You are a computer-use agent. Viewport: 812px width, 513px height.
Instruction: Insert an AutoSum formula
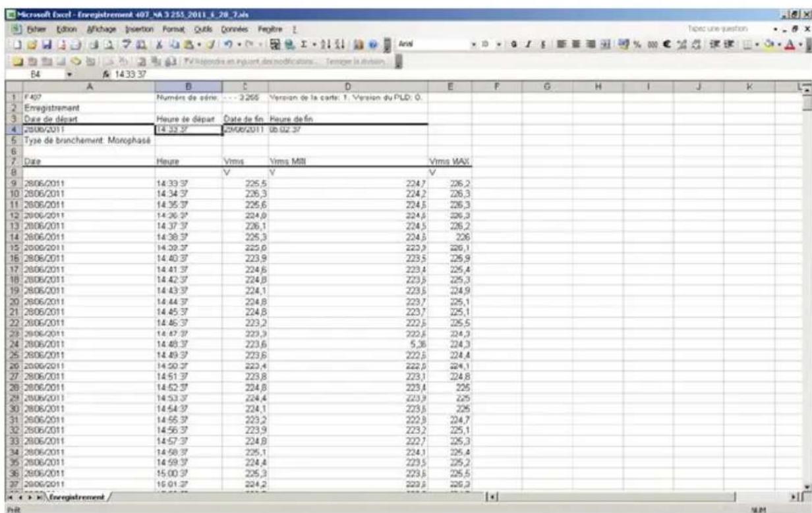pyautogui.click(x=304, y=44)
